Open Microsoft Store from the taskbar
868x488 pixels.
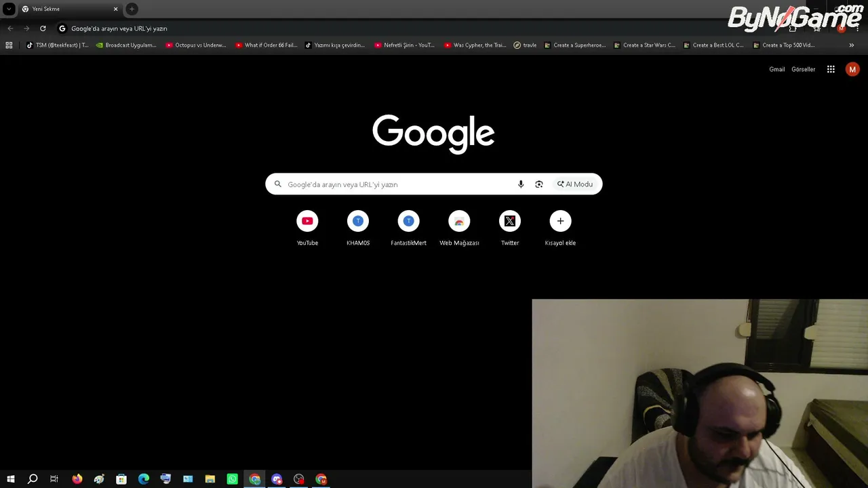point(121,479)
